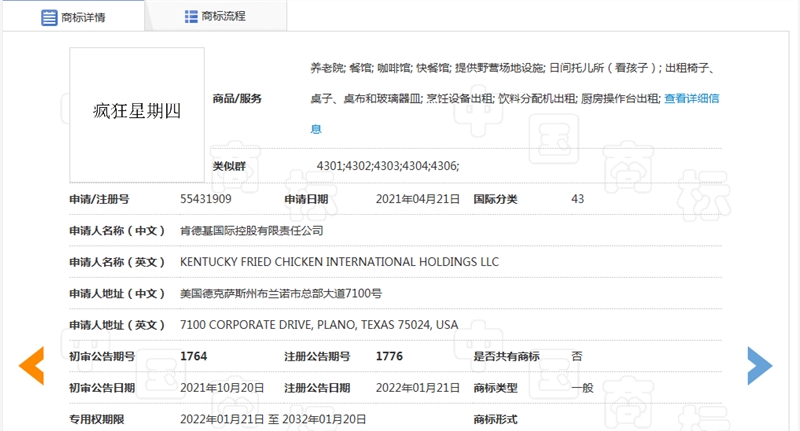Viewport: 800px width, 431px height.
Task: Click the 专用权期限 label
Action: pos(97,419)
